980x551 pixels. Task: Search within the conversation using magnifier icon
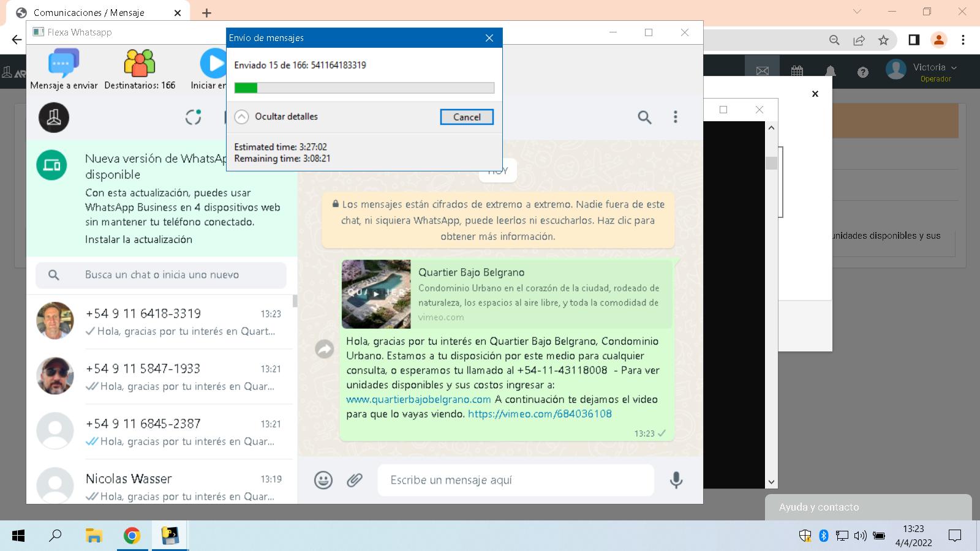pos(644,117)
